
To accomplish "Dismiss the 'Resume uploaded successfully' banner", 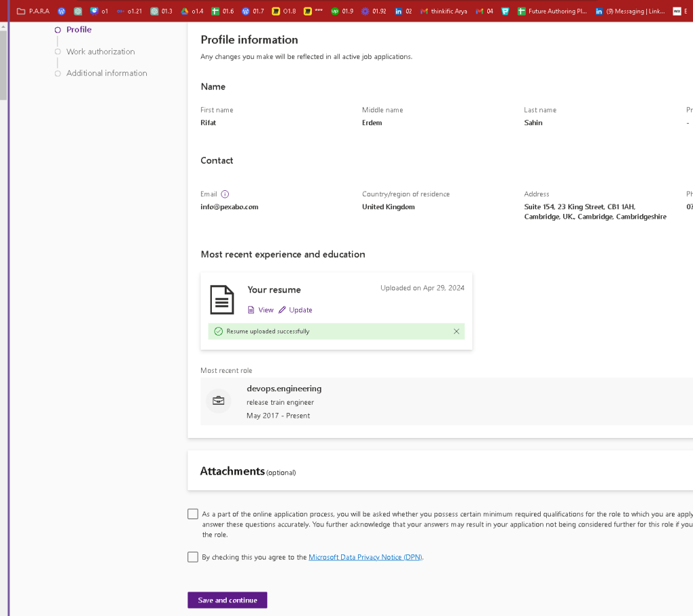I will [457, 331].
